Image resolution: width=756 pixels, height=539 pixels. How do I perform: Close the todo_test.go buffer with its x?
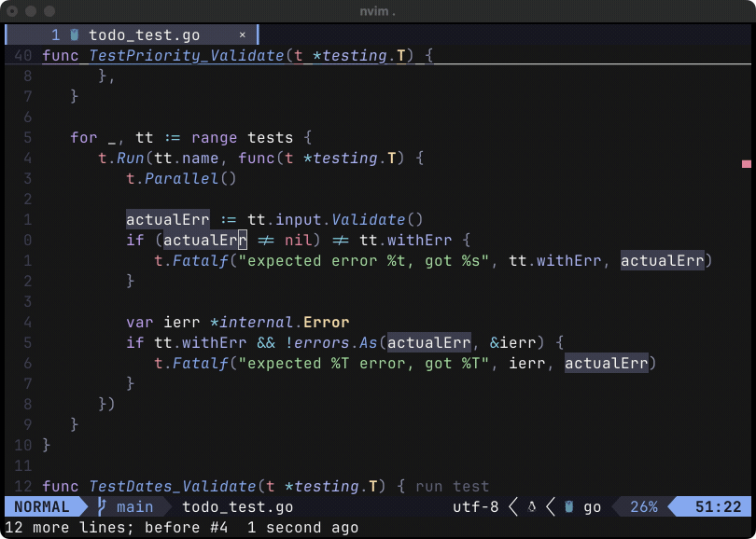242,34
